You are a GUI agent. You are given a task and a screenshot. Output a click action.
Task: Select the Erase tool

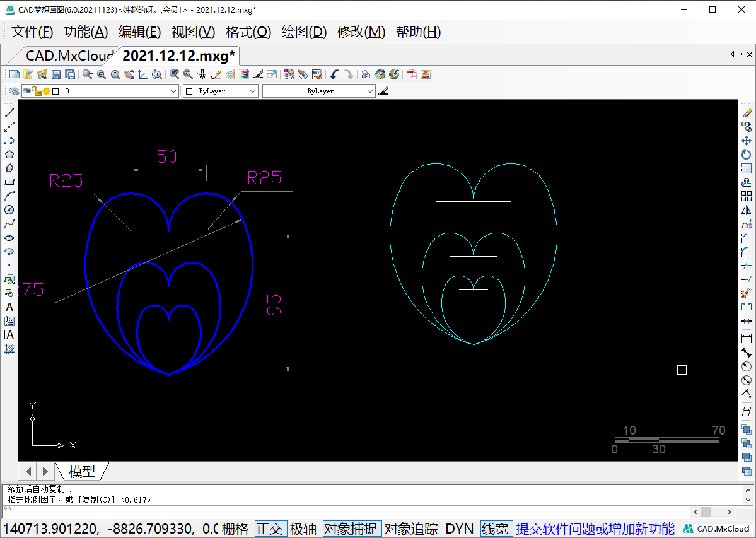click(x=747, y=113)
